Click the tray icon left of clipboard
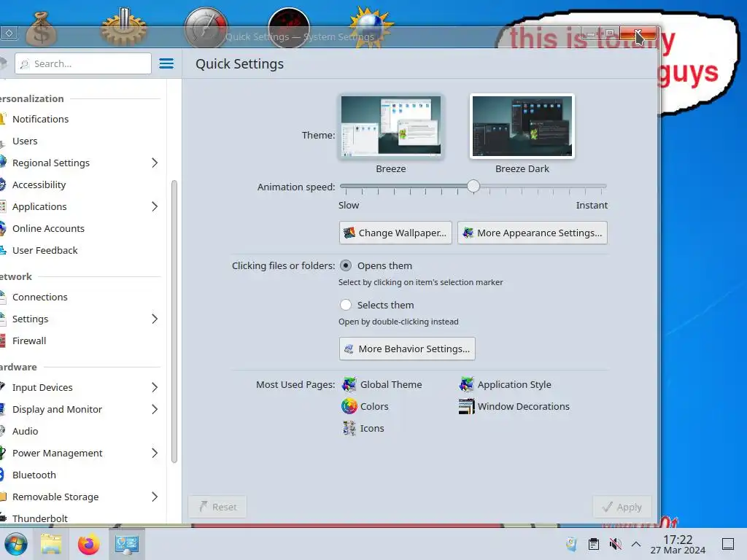 click(x=572, y=544)
